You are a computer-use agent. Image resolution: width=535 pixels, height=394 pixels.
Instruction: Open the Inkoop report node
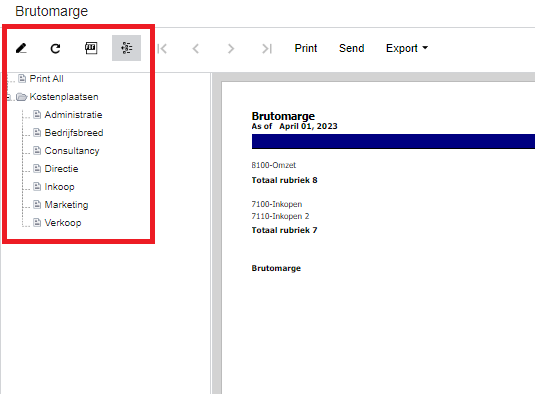point(59,187)
